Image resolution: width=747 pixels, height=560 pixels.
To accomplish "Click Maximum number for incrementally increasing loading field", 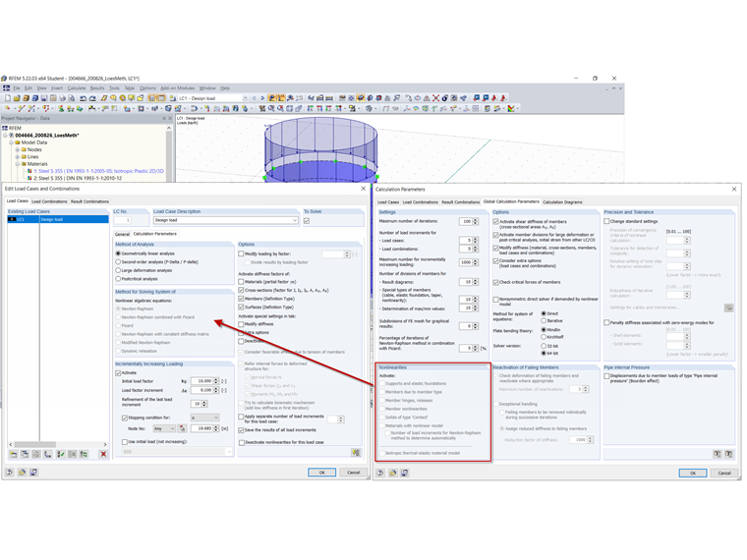I will click(466, 262).
